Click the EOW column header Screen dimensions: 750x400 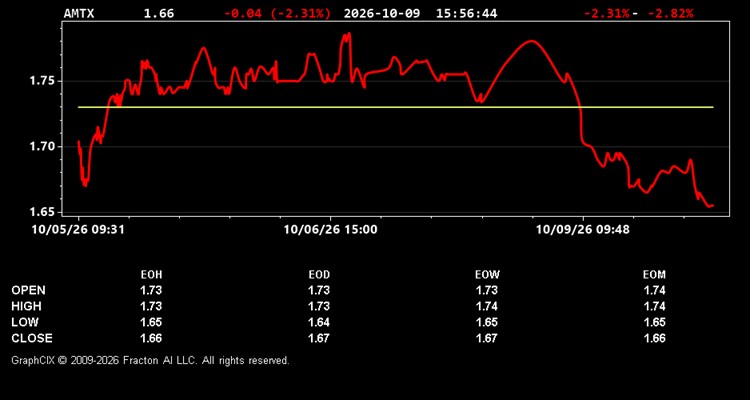pyautogui.click(x=487, y=275)
